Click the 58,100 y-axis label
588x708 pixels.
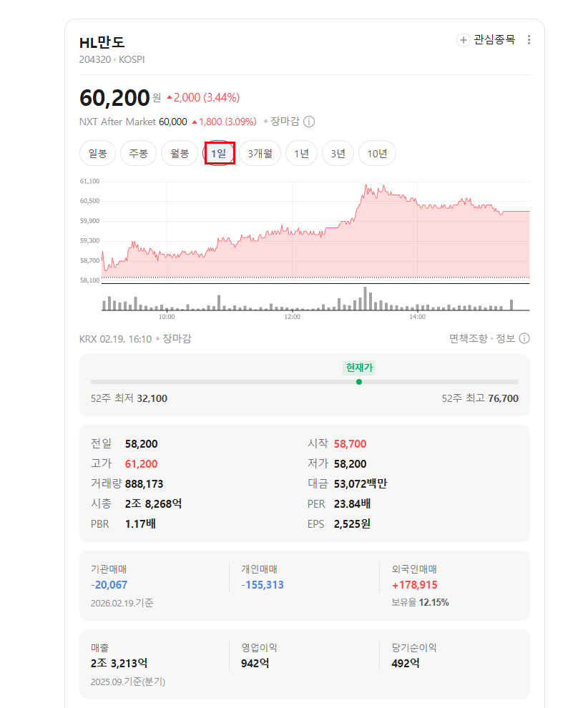(89, 280)
